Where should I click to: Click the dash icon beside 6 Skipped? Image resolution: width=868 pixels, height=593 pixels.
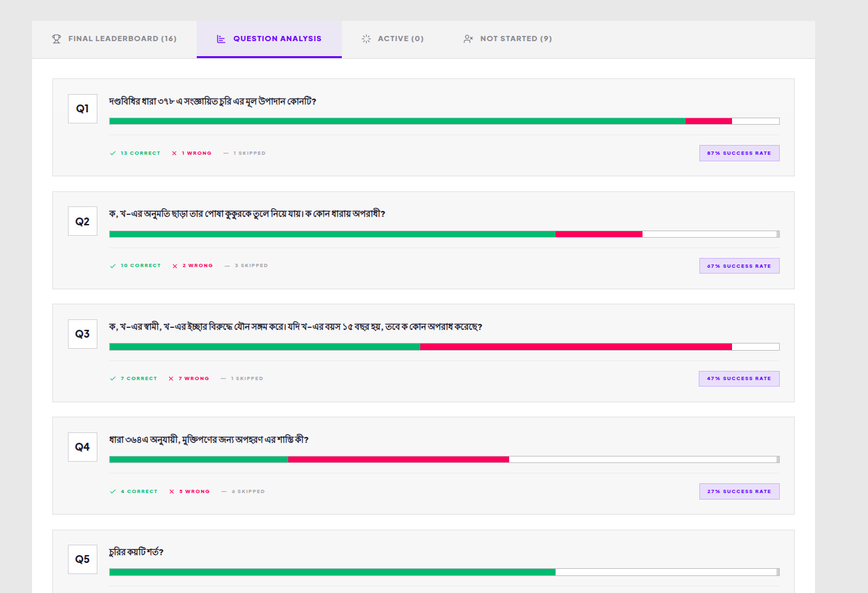click(224, 492)
